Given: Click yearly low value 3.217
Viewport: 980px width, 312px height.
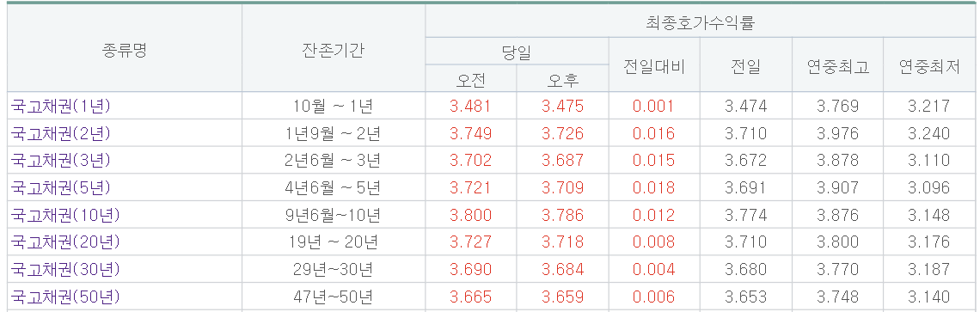Looking at the screenshot, I should [x=928, y=107].
